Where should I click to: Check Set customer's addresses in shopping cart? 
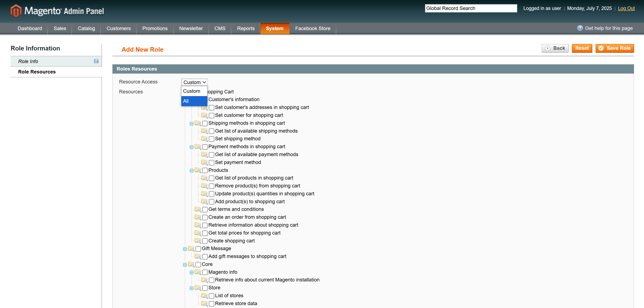coord(212,108)
